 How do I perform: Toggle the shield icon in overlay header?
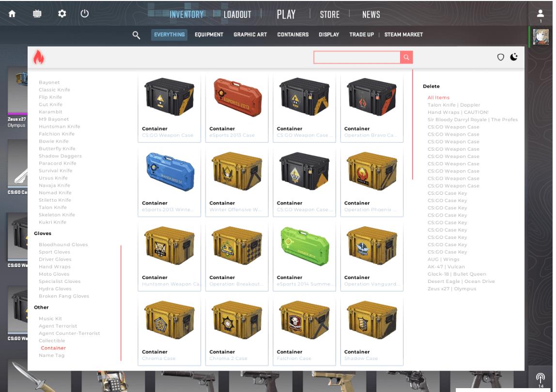(500, 57)
